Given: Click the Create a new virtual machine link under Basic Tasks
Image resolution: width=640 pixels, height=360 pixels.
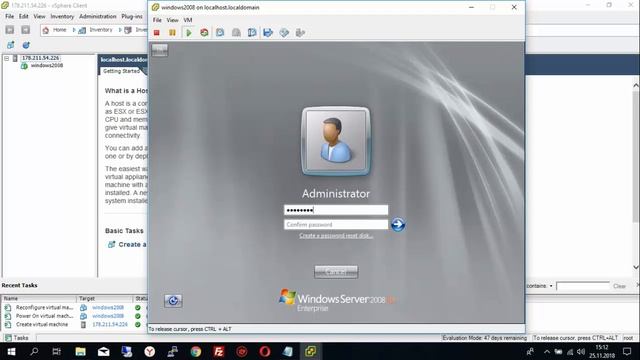Looking at the screenshot, I should point(132,244).
